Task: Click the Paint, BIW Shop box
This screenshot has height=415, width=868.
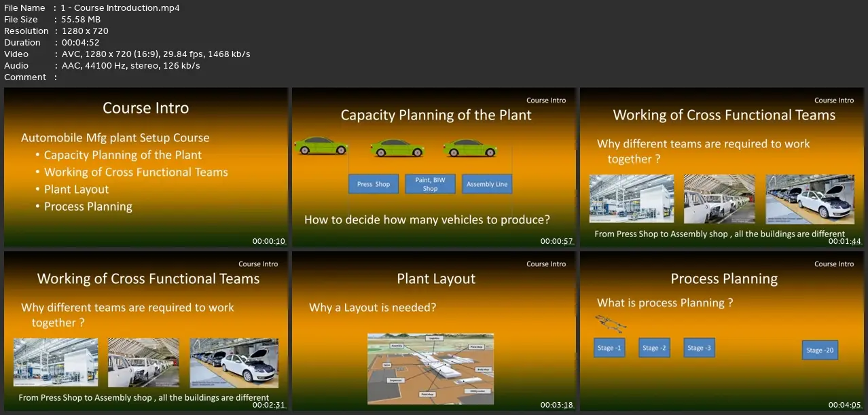Action: point(429,183)
